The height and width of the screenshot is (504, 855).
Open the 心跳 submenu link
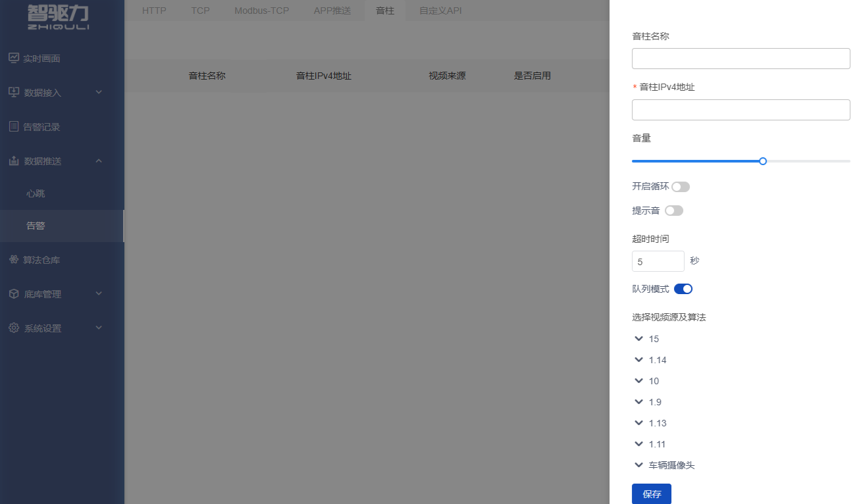(36, 193)
